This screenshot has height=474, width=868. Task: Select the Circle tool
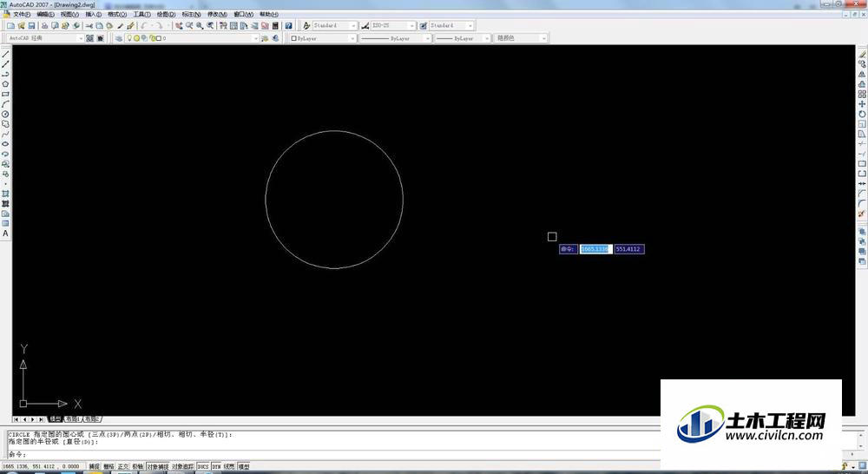point(5,114)
